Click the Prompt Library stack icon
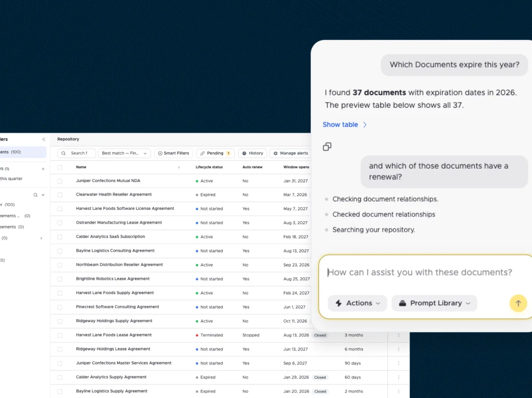 click(x=403, y=303)
